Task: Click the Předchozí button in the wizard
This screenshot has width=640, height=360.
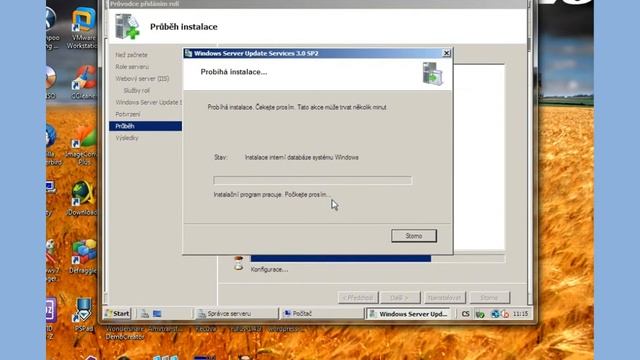Action: coord(358,298)
